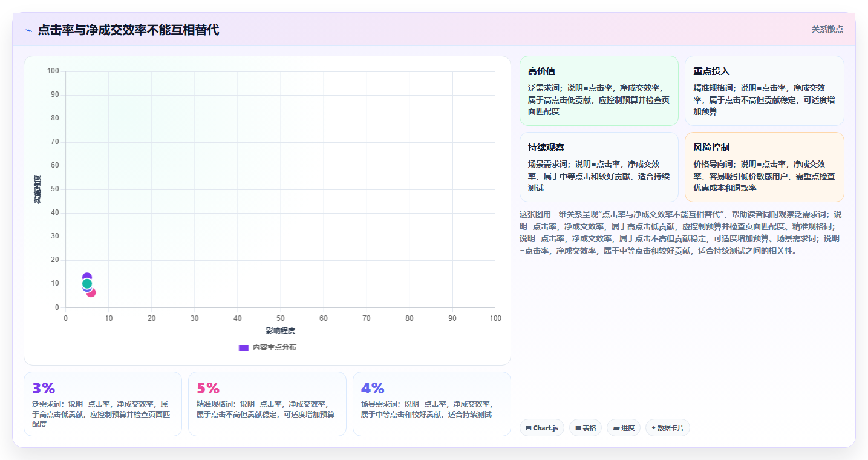The width and height of the screenshot is (868, 460).
Task: Toggle the 内容重点分布 legend item
Action: (267, 347)
